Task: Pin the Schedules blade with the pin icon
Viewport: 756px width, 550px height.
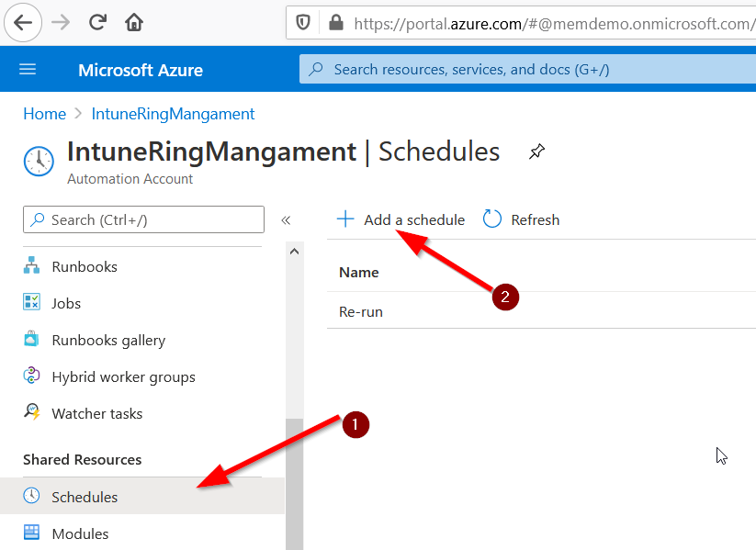Action: point(536,152)
